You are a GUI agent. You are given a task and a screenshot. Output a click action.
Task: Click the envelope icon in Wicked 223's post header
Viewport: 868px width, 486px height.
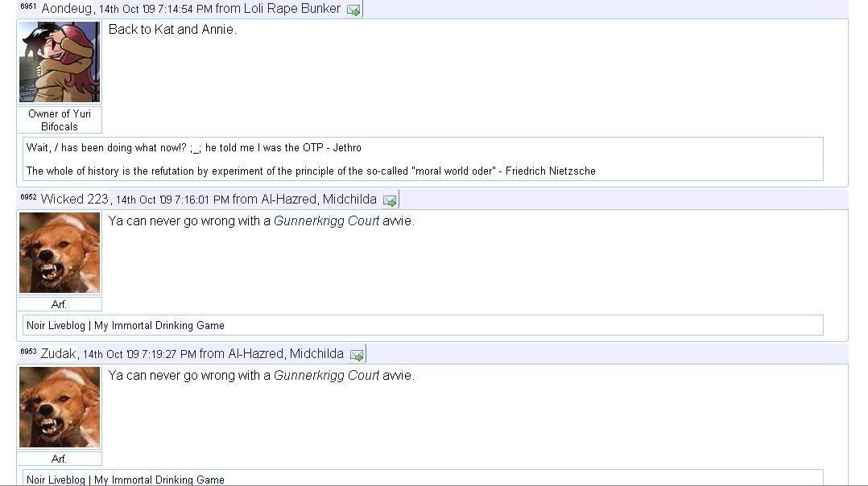tap(390, 200)
